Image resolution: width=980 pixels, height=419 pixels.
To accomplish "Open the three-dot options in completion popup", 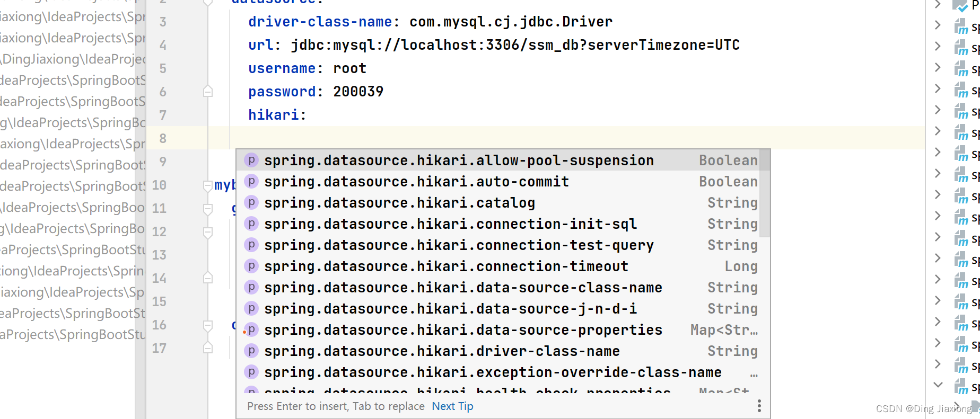I will coord(759,406).
